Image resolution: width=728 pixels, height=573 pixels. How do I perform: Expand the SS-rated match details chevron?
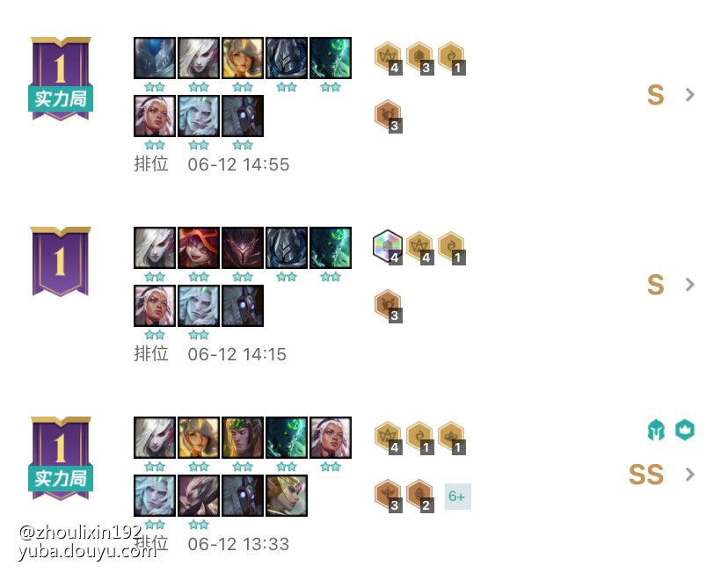click(690, 475)
